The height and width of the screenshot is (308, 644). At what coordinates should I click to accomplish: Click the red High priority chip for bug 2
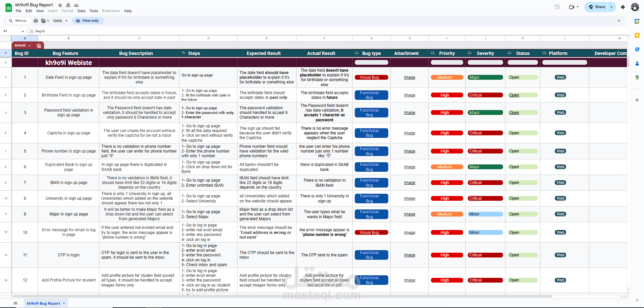(x=447, y=95)
